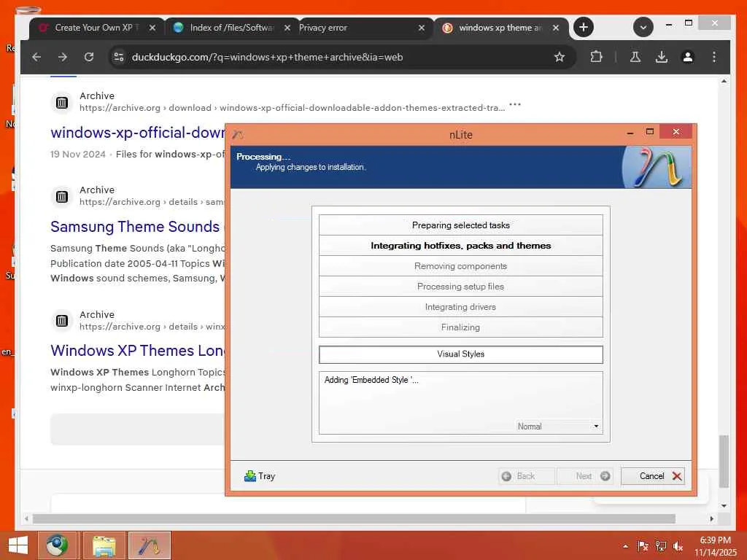747x560 pixels.
Task: Open the browser icon on the taskbar
Action: coord(57,545)
